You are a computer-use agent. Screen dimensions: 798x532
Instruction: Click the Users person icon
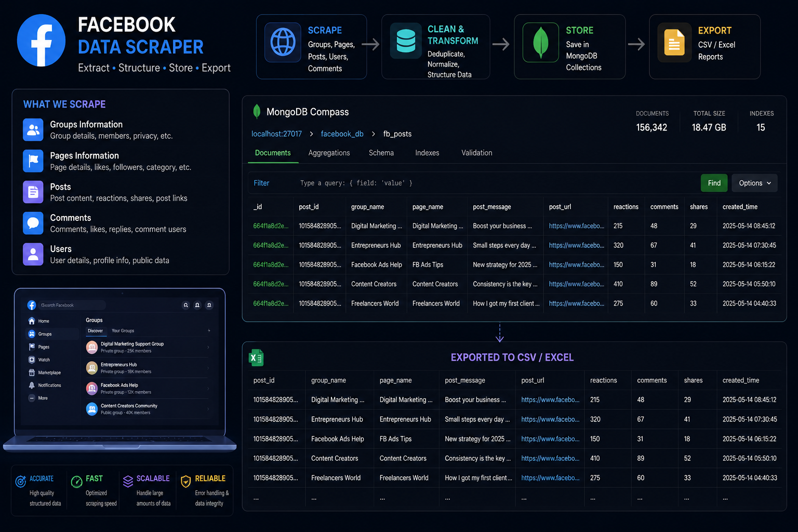coord(33,255)
